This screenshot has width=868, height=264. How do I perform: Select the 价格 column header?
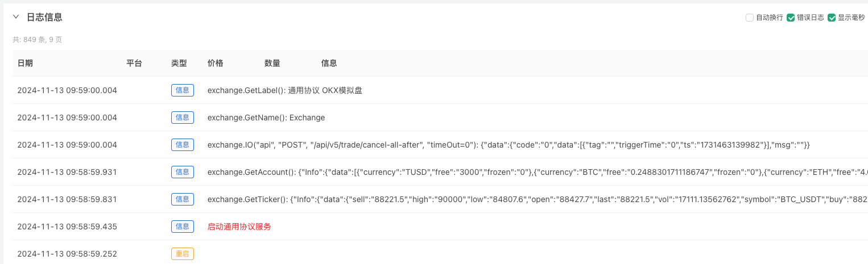216,63
